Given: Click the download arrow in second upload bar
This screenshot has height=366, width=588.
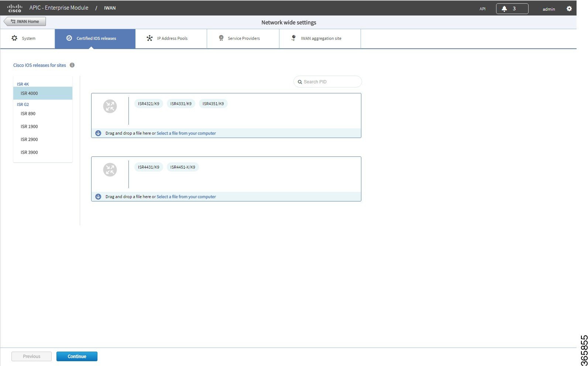Looking at the screenshot, I should (x=98, y=197).
